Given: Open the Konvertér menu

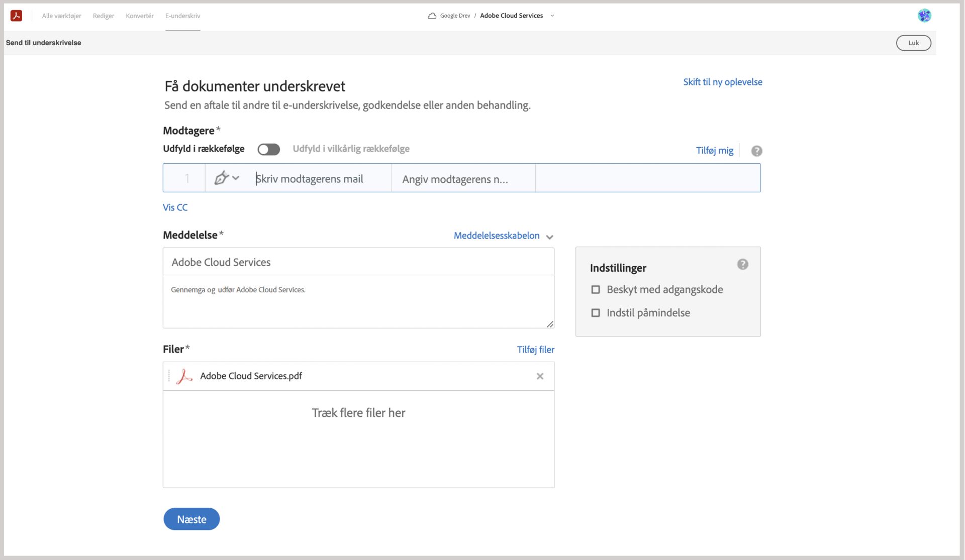Looking at the screenshot, I should (140, 16).
